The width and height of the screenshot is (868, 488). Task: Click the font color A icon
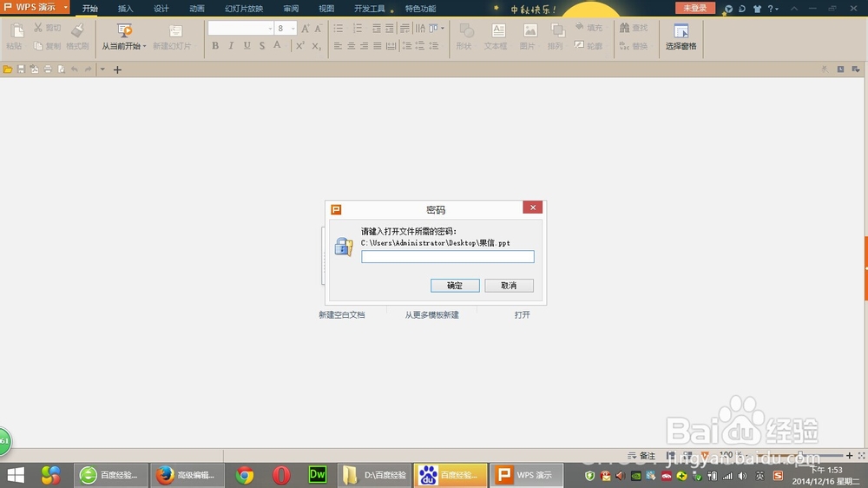tap(278, 46)
